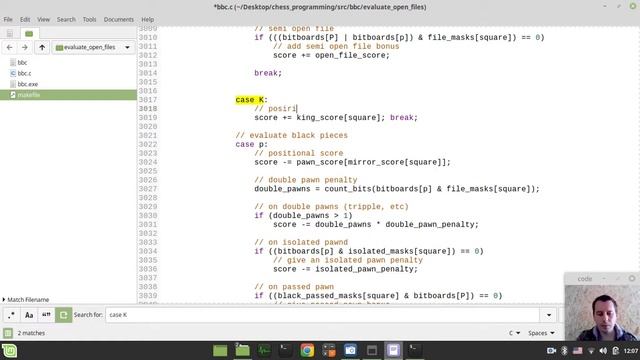Switch to the text editor taskbar icon
Image resolution: width=640 pixels, height=360 pixels.
(x=393, y=351)
